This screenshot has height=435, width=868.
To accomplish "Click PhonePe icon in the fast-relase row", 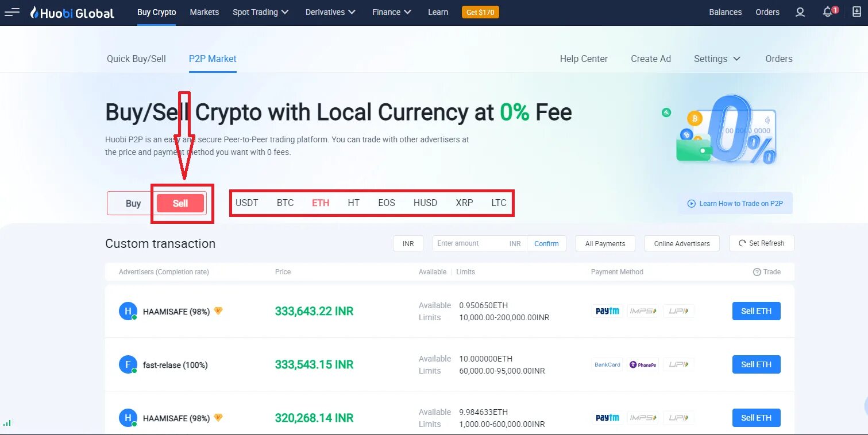I will coord(643,364).
